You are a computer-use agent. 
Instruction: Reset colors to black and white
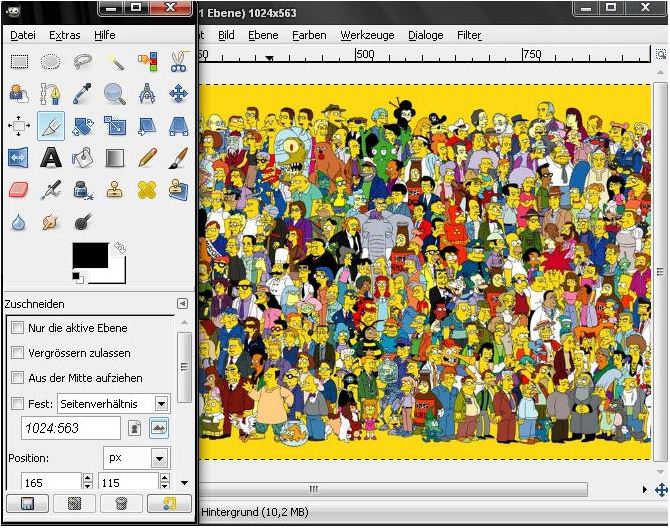point(78,278)
